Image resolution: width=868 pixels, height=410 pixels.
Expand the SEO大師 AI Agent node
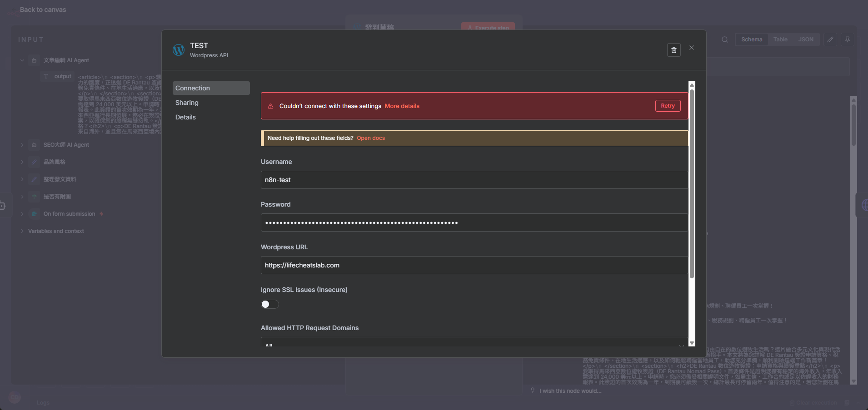[22, 145]
